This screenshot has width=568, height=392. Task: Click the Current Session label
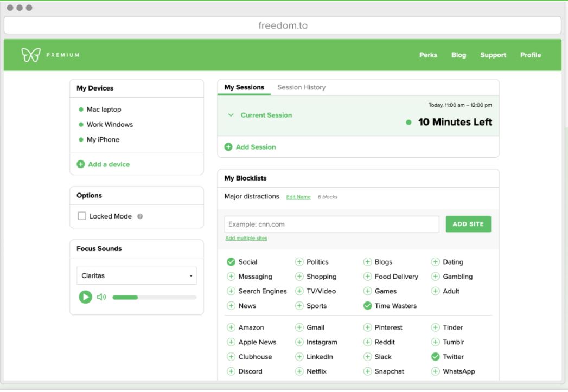[x=266, y=115]
